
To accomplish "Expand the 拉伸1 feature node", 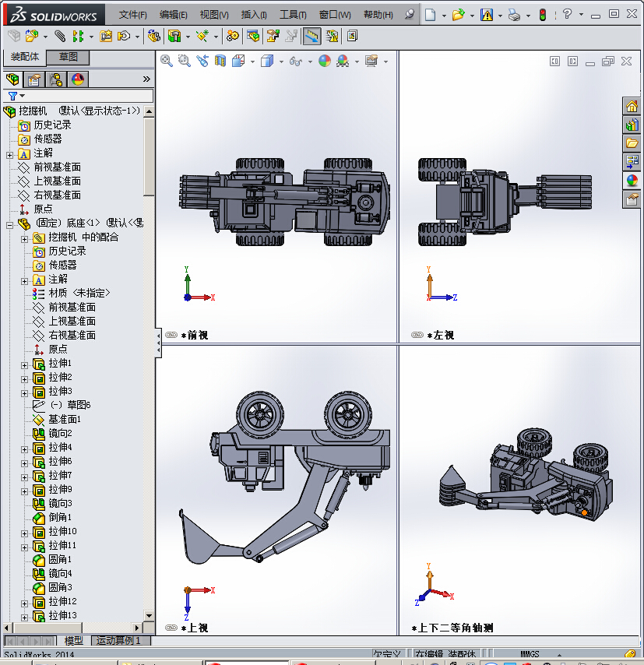I will coord(25,365).
